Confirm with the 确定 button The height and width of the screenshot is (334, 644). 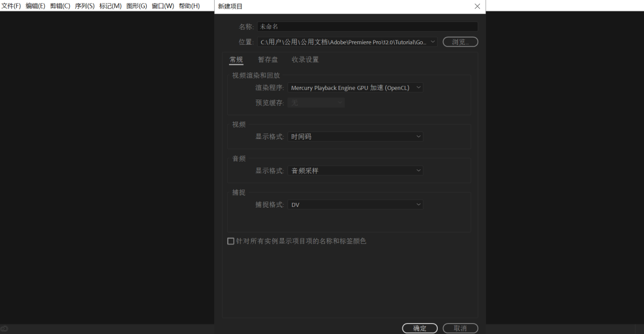[x=420, y=328]
